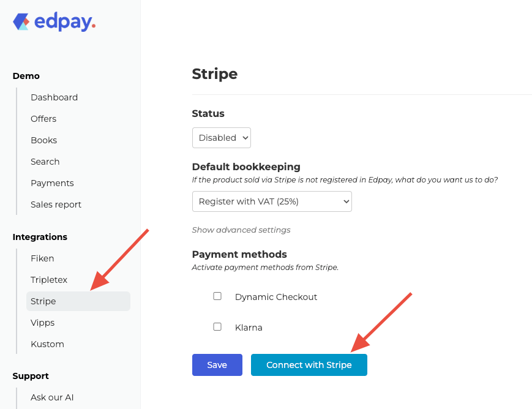Open the Vipps integration
532x409 pixels.
pos(42,323)
